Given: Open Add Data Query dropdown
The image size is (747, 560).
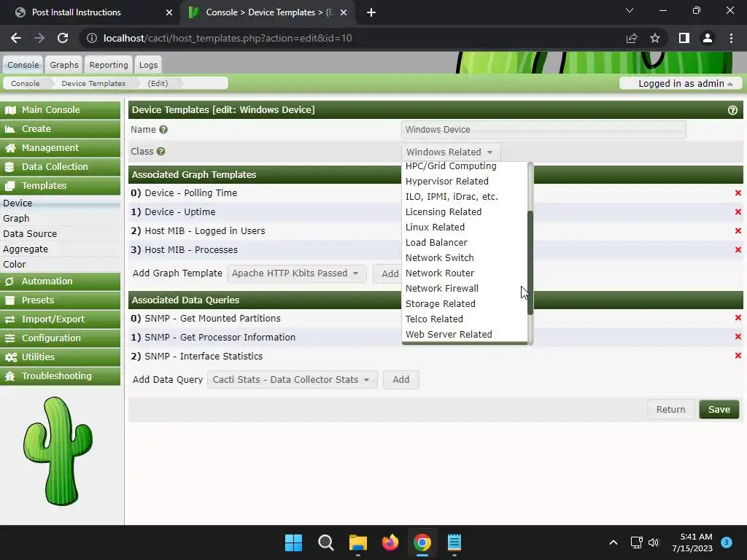Looking at the screenshot, I should [292, 379].
